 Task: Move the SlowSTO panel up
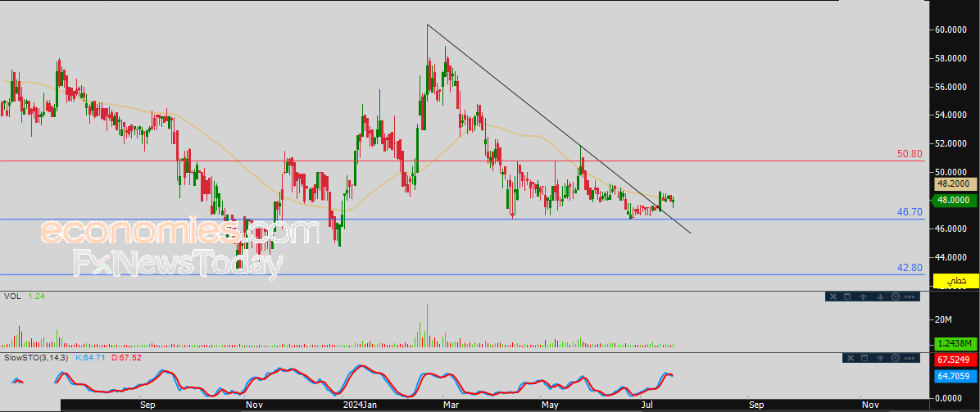coord(880,358)
